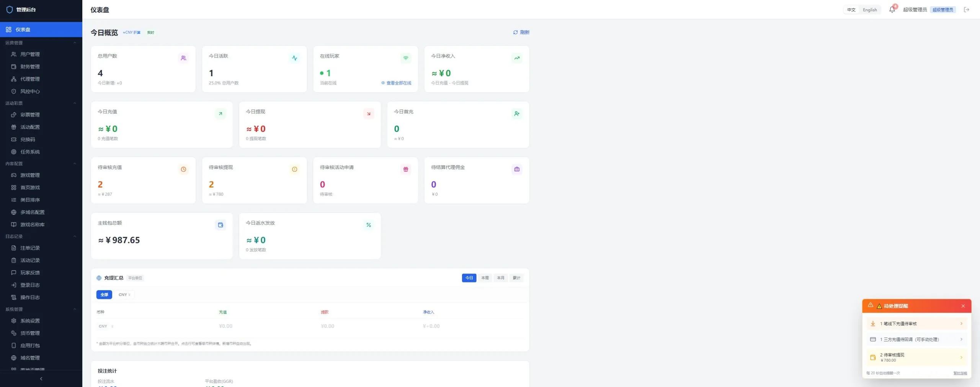Switch 充提汇总 to 本月 tab
This screenshot has width=980, height=387.
501,278
